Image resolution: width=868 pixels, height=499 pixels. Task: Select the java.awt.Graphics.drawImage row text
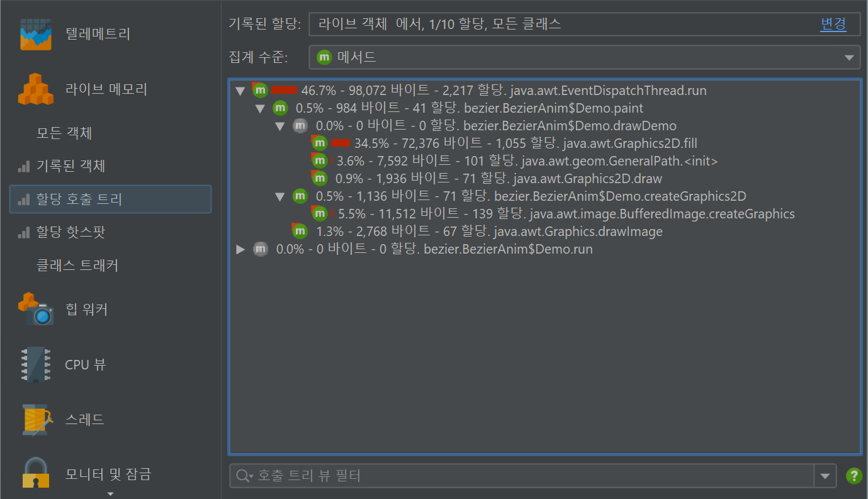point(489,232)
